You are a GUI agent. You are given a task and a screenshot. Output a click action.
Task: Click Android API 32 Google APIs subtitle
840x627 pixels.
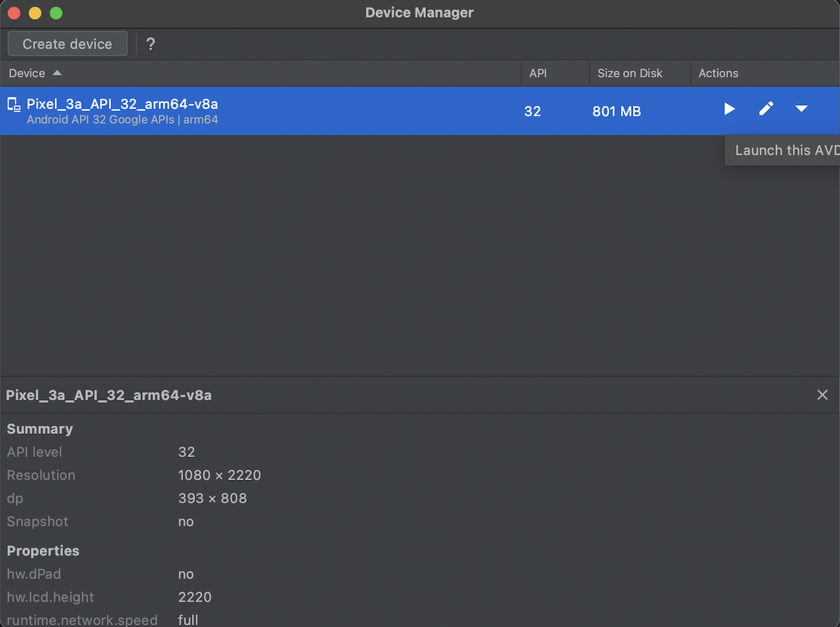pos(122,120)
